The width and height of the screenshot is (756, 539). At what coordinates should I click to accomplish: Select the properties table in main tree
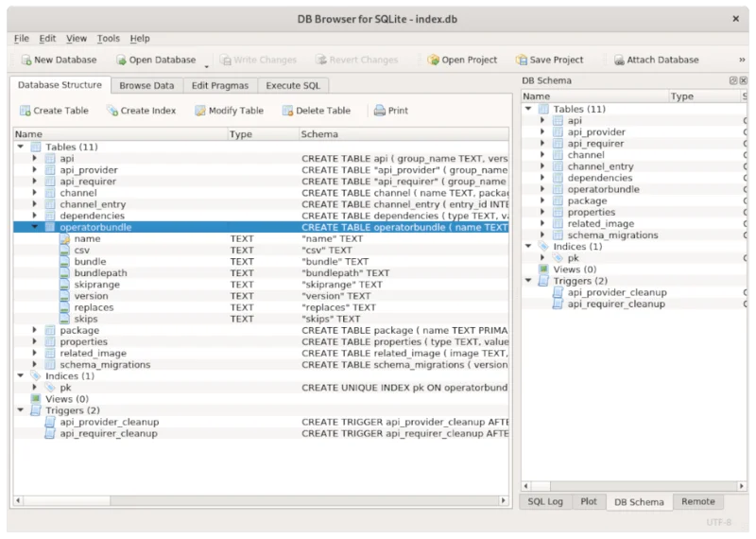coord(83,341)
